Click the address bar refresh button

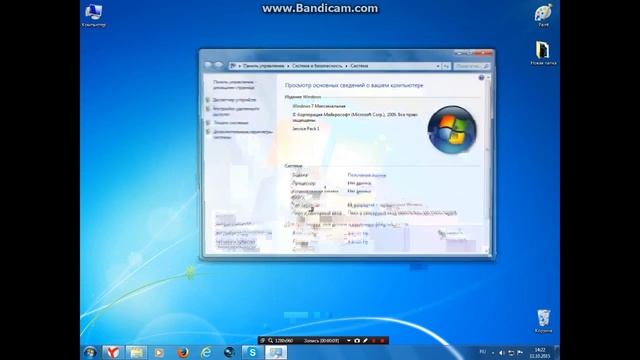(x=446, y=66)
